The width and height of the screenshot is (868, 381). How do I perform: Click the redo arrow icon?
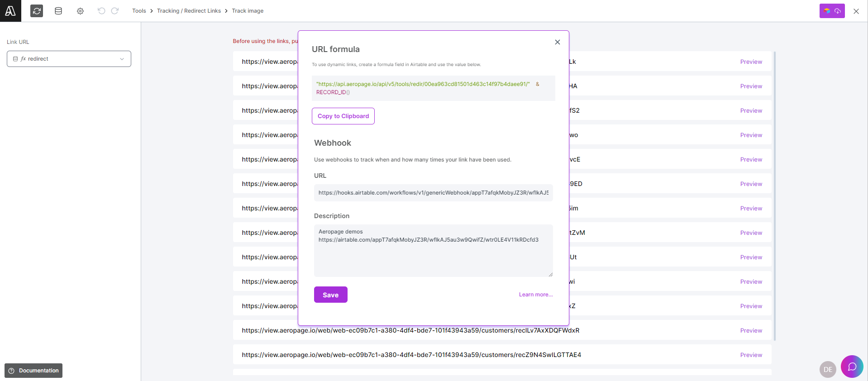point(115,11)
